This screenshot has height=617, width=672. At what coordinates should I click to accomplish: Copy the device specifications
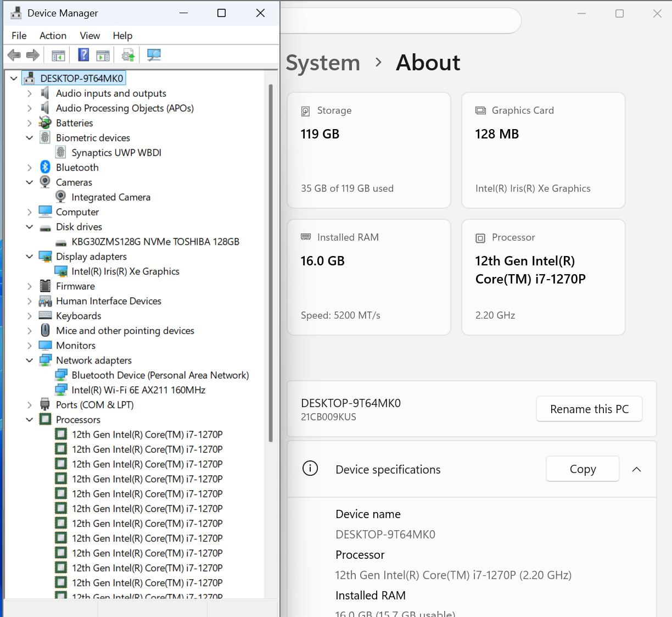tap(583, 469)
